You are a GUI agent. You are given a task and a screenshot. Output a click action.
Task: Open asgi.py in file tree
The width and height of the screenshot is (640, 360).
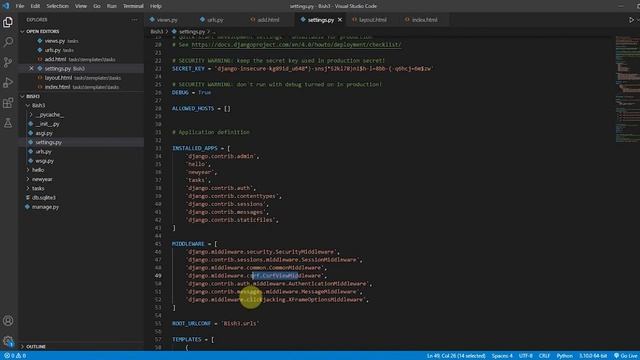[44, 133]
